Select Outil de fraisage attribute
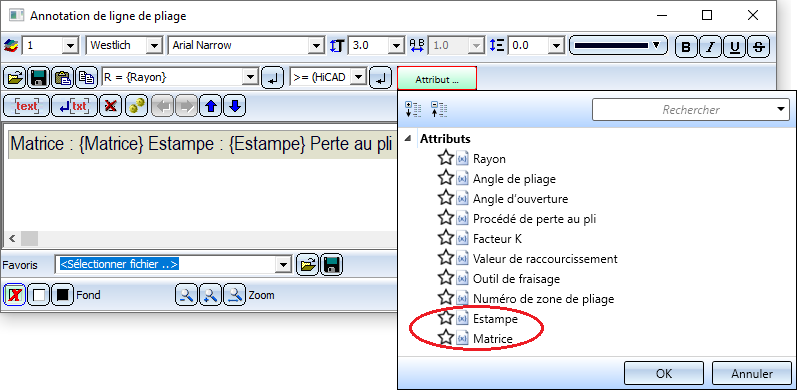 click(x=516, y=279)
